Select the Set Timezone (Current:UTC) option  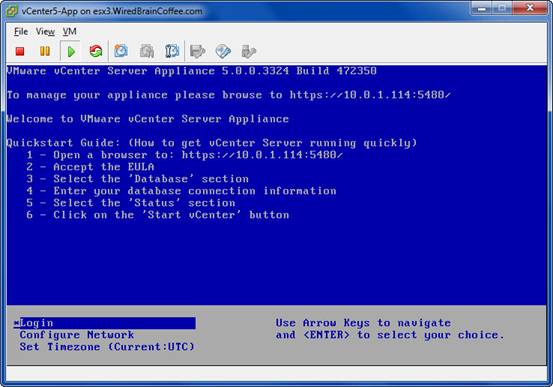(107, 347)
